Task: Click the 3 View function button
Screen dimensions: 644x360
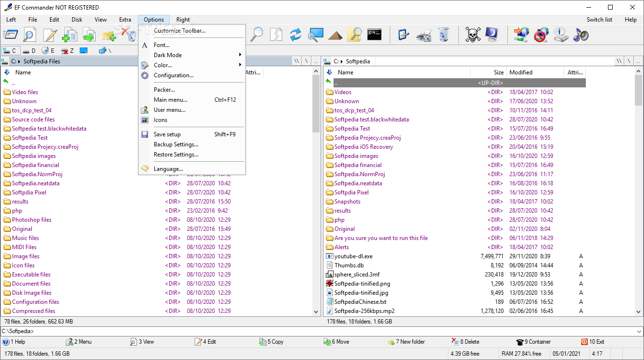Action: click(142, 342)
